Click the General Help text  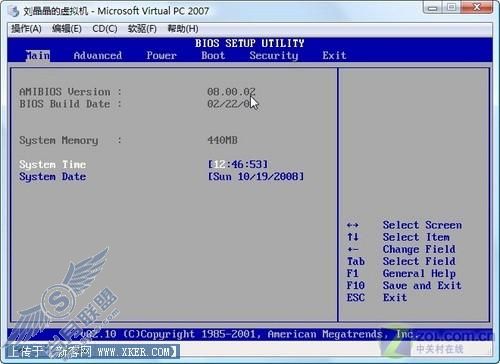click(419, 274)
